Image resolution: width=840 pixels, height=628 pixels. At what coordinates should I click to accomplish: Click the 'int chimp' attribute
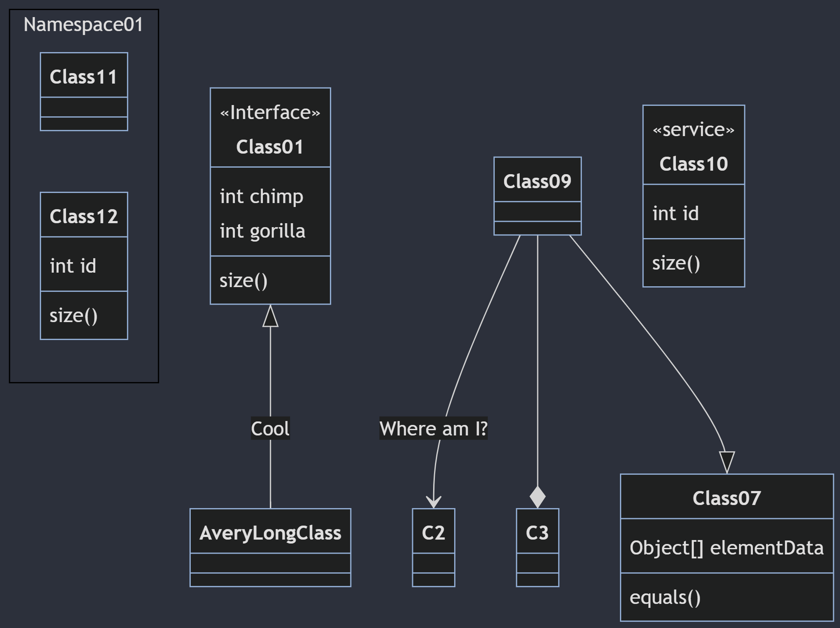click(261, 196)
